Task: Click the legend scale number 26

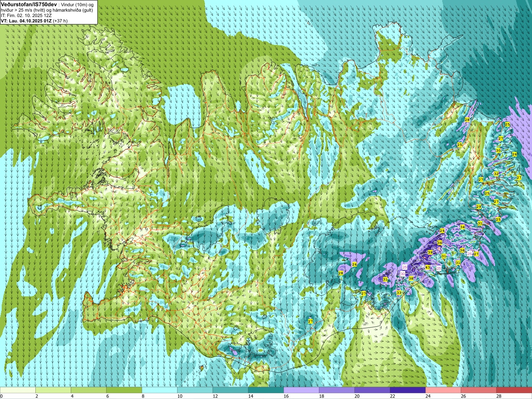Action: point(463,396)
